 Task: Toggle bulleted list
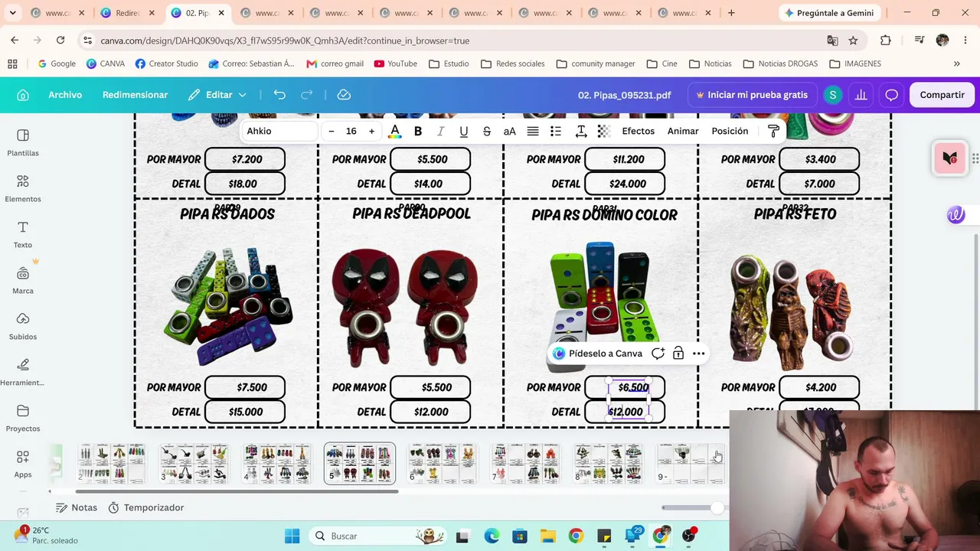[x=556, y=132]
